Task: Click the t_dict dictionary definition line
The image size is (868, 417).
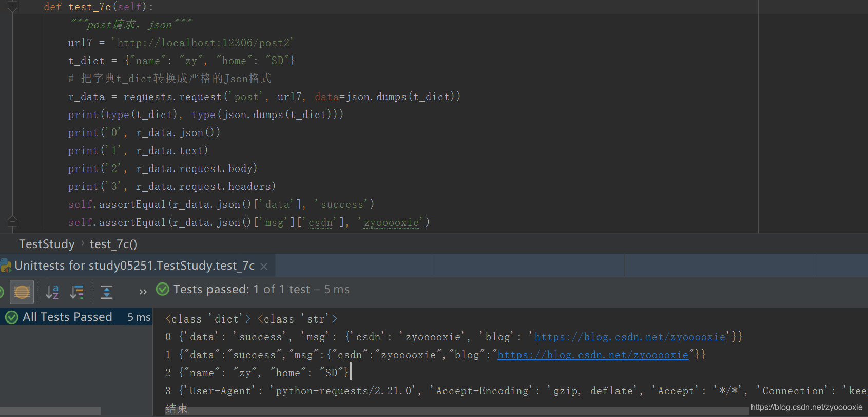Action: click(x=181, y=61)
